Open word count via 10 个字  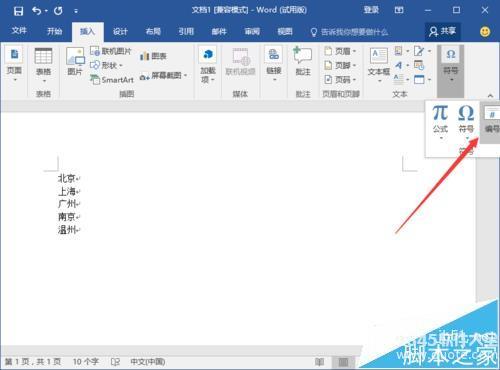coord(86,362)
